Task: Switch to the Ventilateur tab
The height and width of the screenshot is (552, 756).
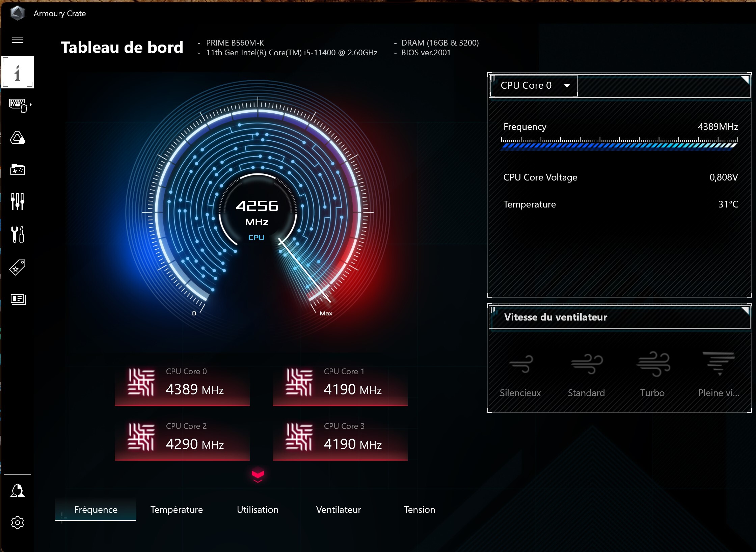Action: [339, 509]
